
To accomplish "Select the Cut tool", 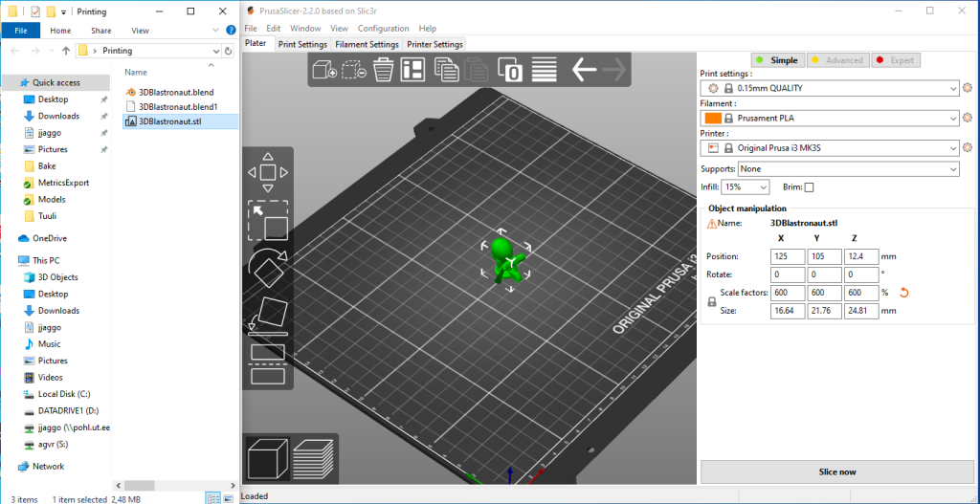I will [x=268, y=363].
